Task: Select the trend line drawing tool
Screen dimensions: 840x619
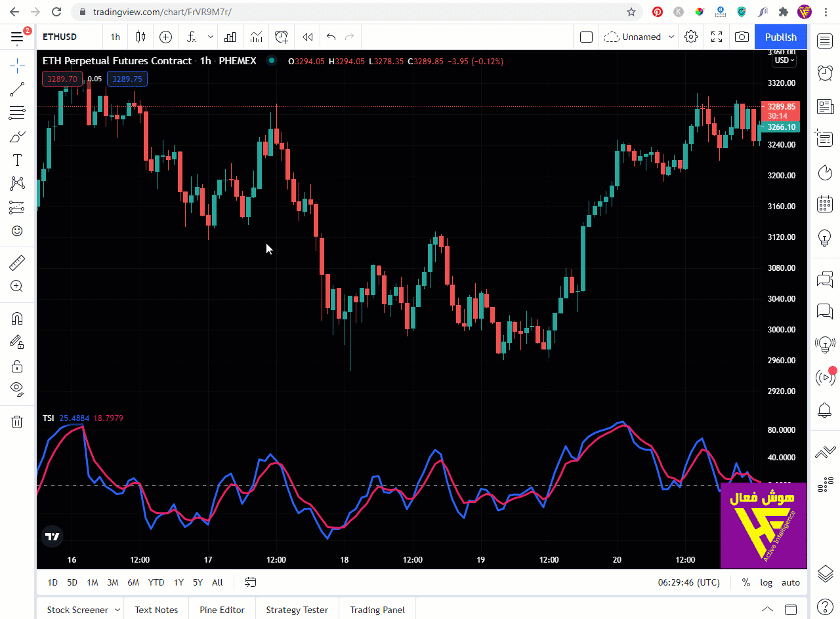Action: point(17,89)
